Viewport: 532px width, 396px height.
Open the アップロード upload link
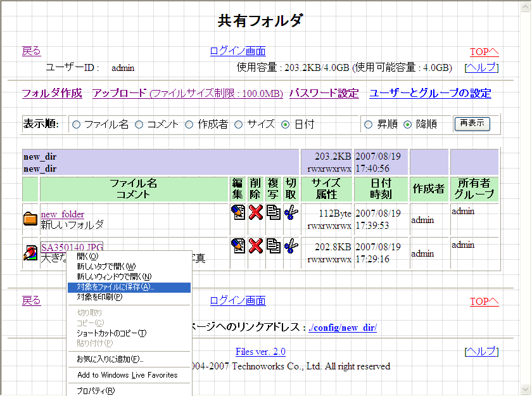(120, 94)
